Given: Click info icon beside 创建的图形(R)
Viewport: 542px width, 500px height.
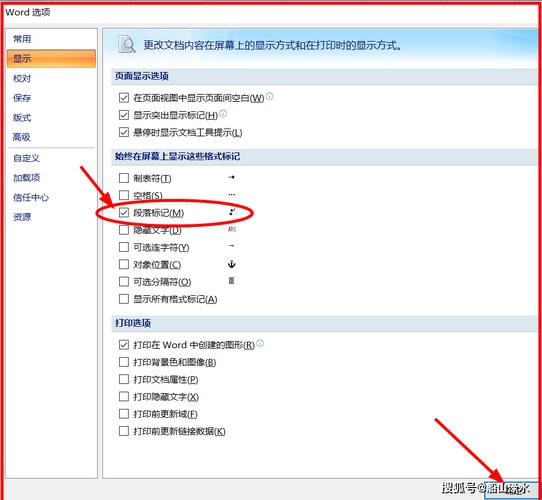Looking at the screenshot, I should click(x=260, y=343).
